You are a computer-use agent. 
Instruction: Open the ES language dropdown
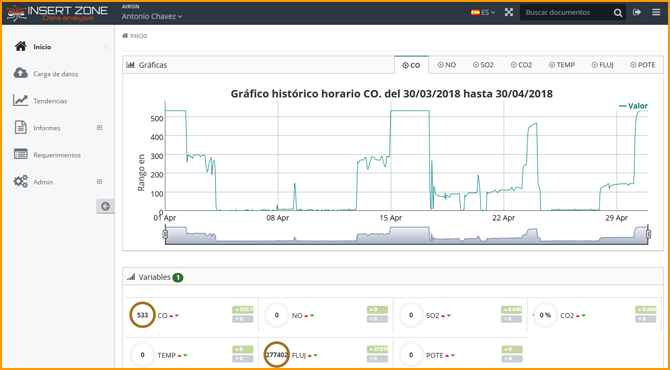click(483, 12)
